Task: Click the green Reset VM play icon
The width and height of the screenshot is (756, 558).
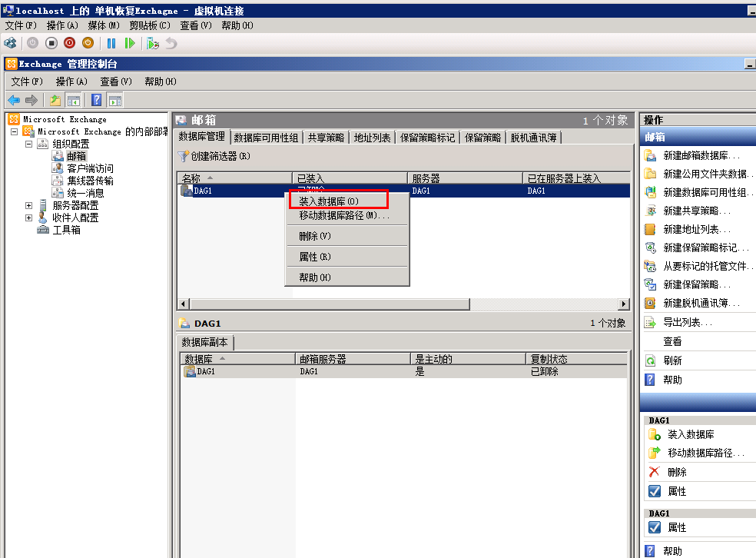Action: click(130, 43)
